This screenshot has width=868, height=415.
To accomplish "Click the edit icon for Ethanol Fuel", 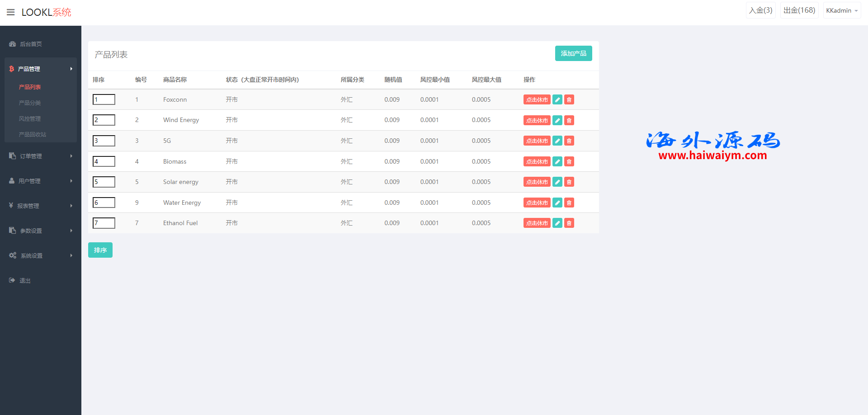I will [557, 223].
